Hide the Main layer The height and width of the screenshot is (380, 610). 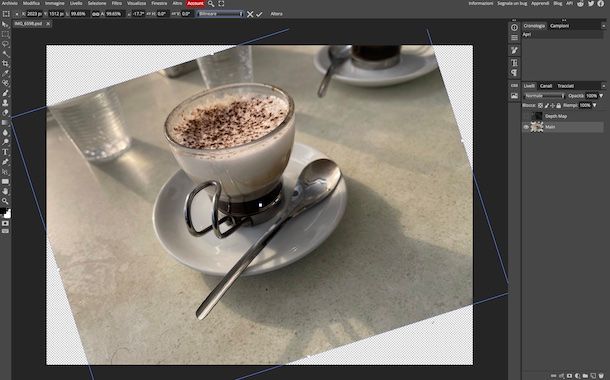[526, 127]
